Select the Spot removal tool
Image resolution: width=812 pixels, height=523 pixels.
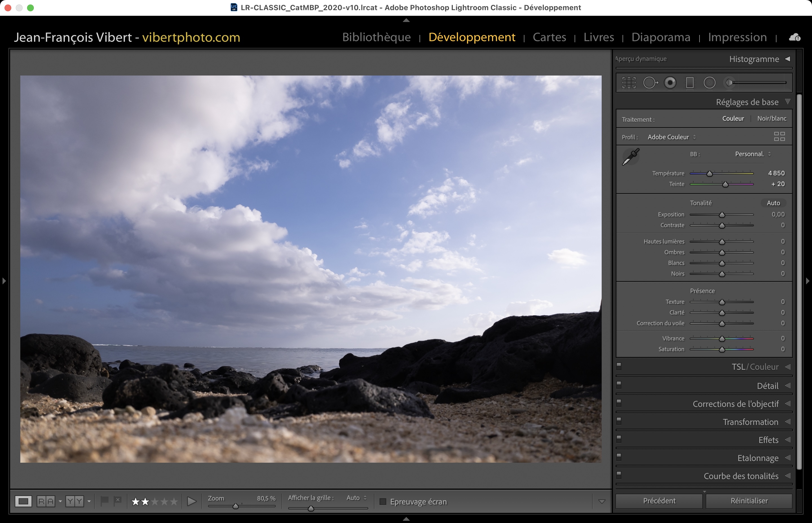650,83
